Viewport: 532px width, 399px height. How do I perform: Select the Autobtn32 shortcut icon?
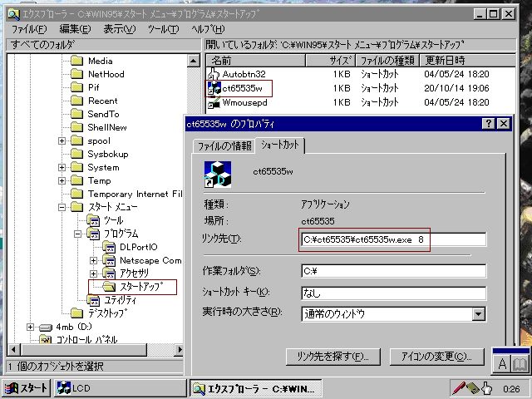[x=214, y=74]
